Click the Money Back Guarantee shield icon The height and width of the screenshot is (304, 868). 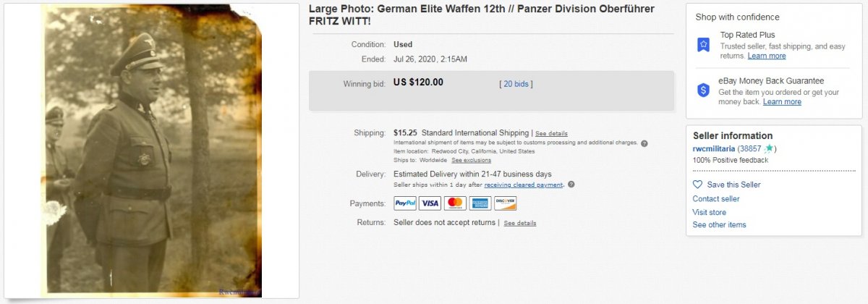[x=703, y=90]
